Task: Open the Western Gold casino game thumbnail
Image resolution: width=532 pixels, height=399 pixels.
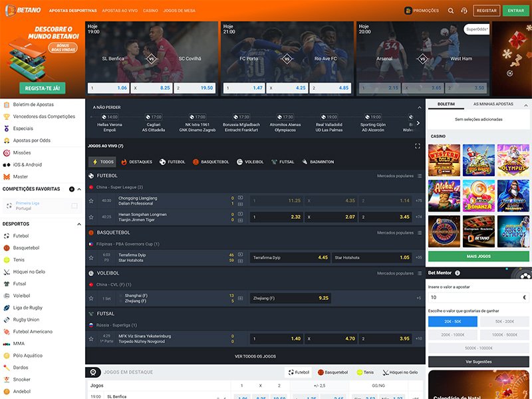Action: tap(444, 160)
